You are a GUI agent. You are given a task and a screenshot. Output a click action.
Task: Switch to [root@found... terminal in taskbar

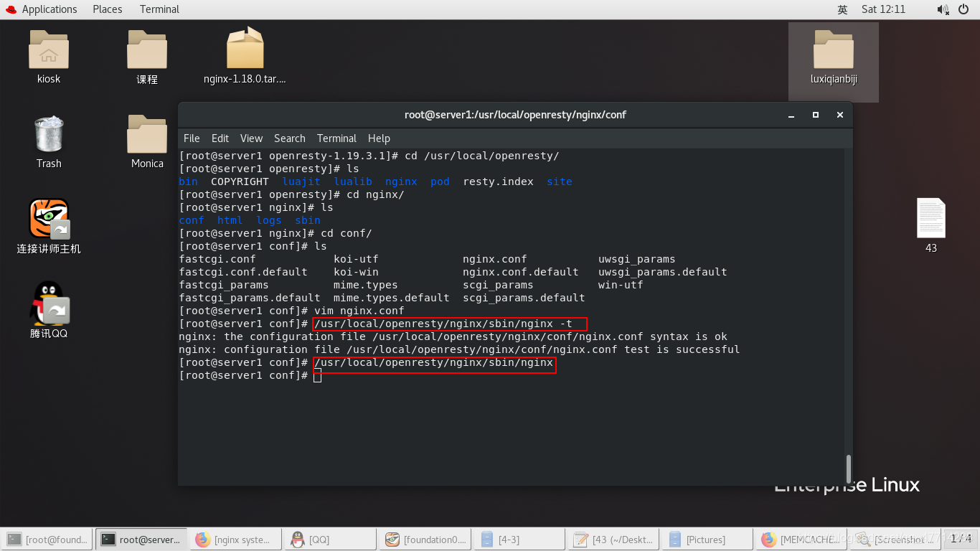point(47,539)
